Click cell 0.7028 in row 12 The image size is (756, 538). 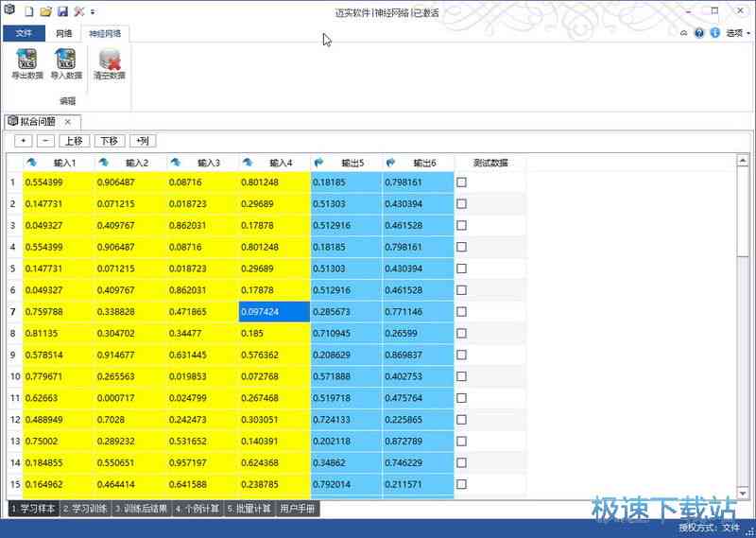(130, 420)
